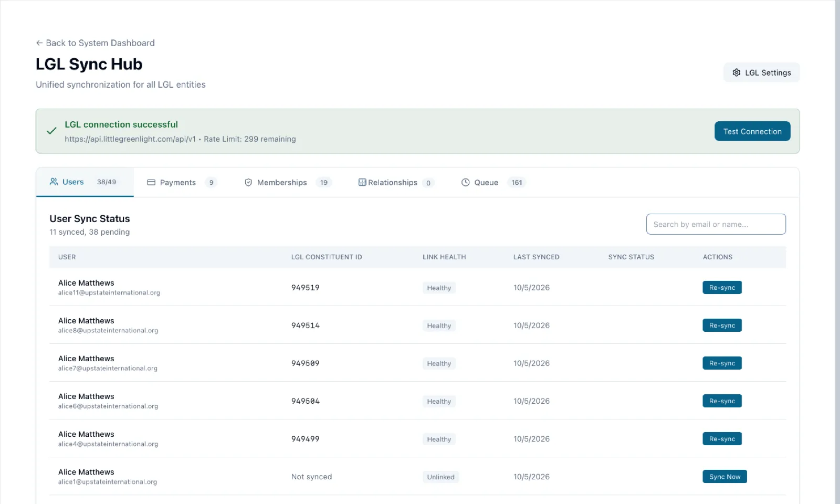The height and width of the screenshot is (504, 840).
Task: Click Sync Now for alice1
Action: click(724, 476)
